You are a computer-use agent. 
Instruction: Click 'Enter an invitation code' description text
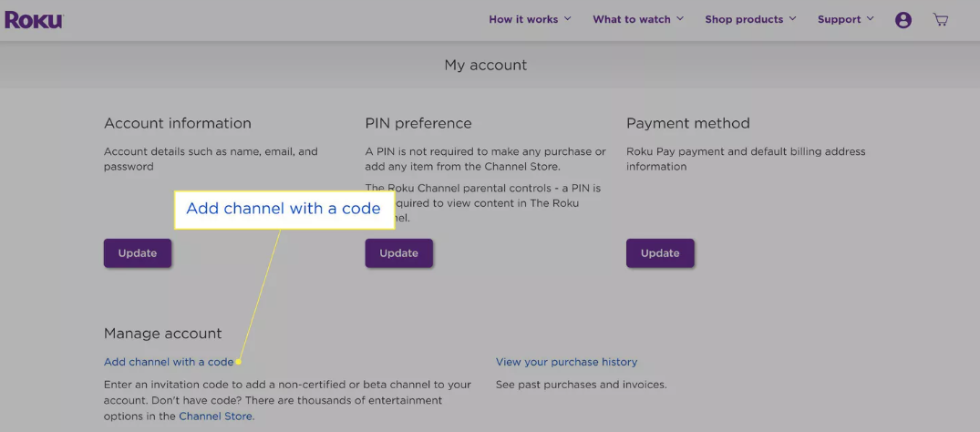pos(287,400)
